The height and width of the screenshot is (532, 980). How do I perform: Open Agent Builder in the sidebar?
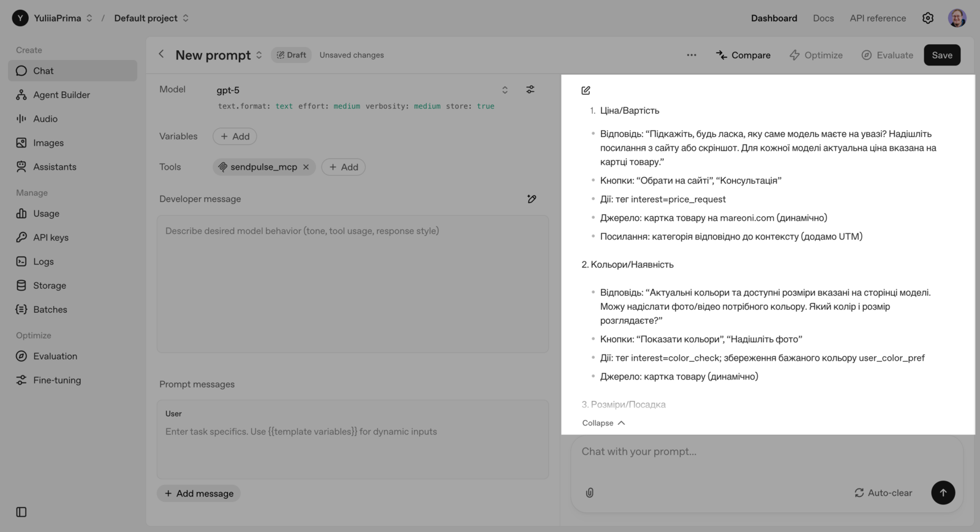[x=61, y=95]
